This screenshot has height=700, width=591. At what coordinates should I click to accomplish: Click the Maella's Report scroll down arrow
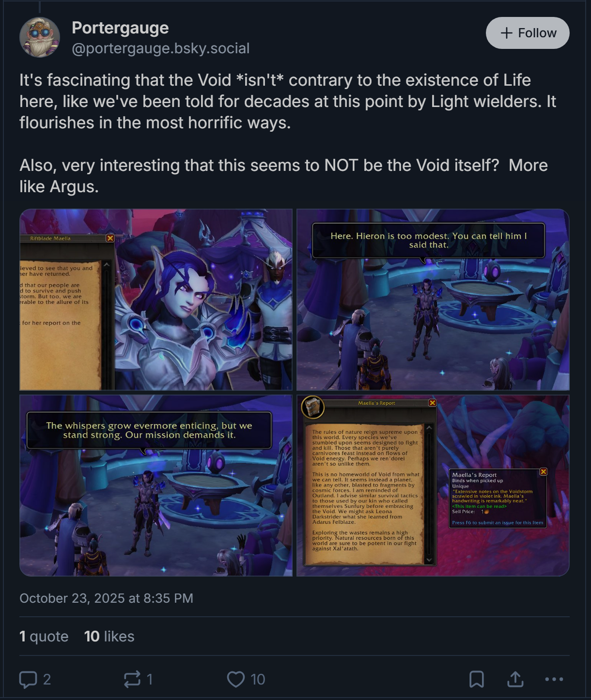click(429, 560)
